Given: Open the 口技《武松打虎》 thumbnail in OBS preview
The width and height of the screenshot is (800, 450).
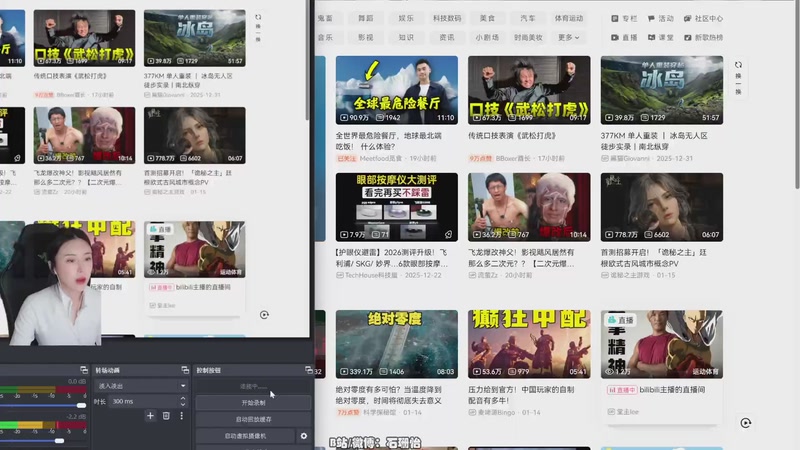Looking at the screenshot, I should (84, 38).
